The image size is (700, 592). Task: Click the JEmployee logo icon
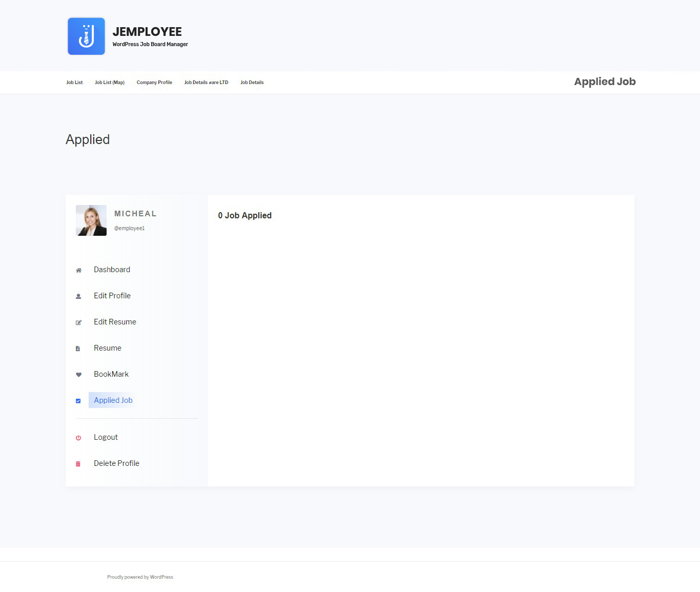coord(86,36)
